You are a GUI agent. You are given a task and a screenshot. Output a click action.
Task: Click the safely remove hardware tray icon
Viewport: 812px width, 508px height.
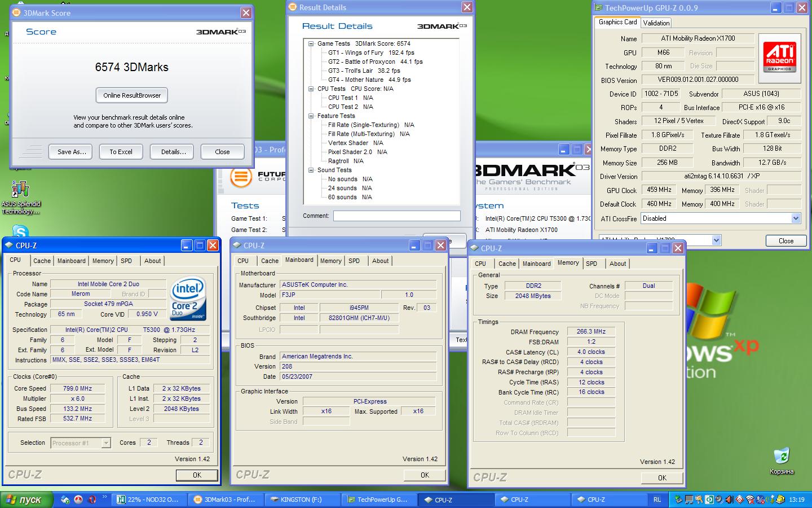point(678,500)
